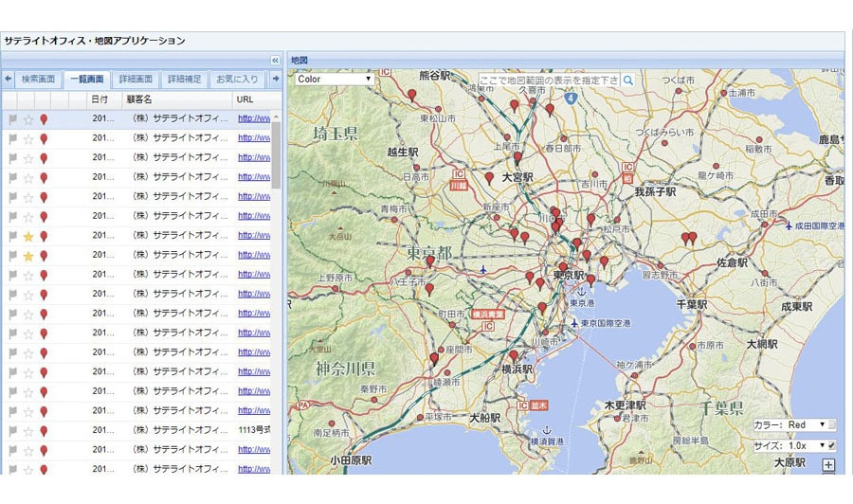Screen dimensions: 853x504
Task: Click the map zoom-in plus button
Action: click(x=828, y=465)
